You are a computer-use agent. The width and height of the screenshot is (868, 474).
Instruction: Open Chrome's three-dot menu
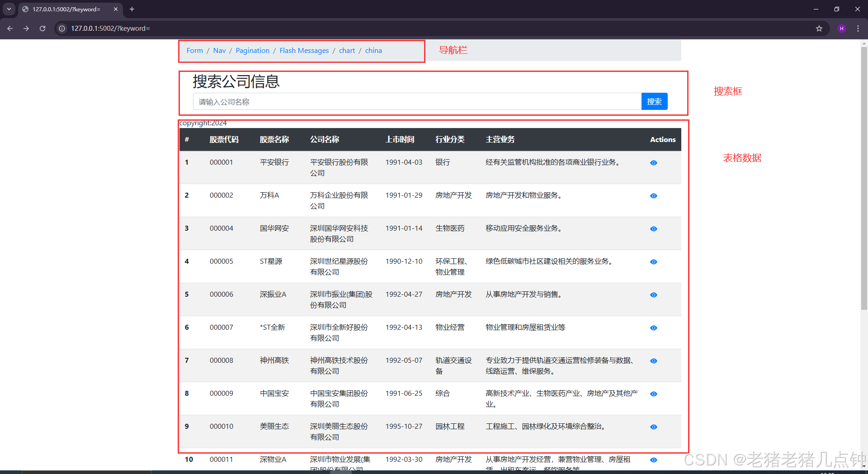[x=858, y=28]
